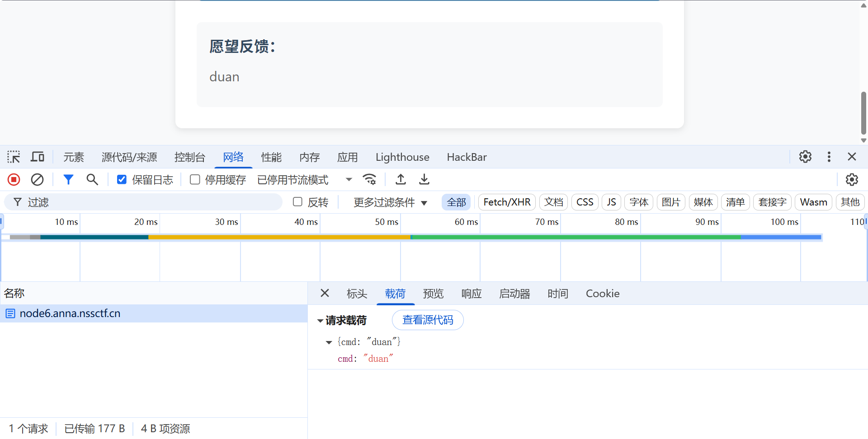
Task: Toggle the network filter funnel icon
Action: point(68,180)
